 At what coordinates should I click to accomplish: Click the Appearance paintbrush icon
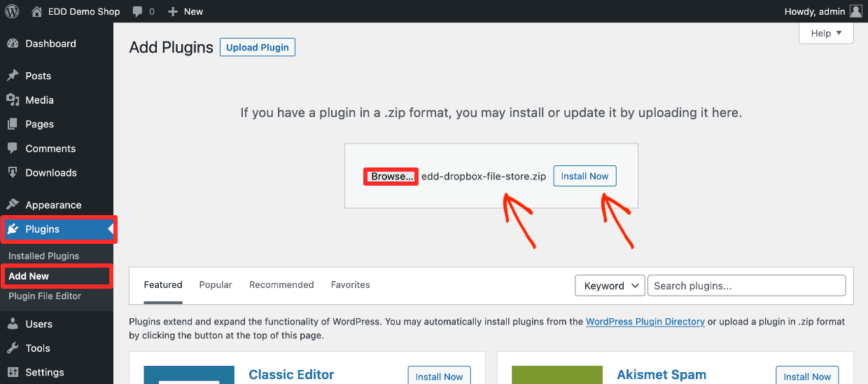click(x=13, y=205)
